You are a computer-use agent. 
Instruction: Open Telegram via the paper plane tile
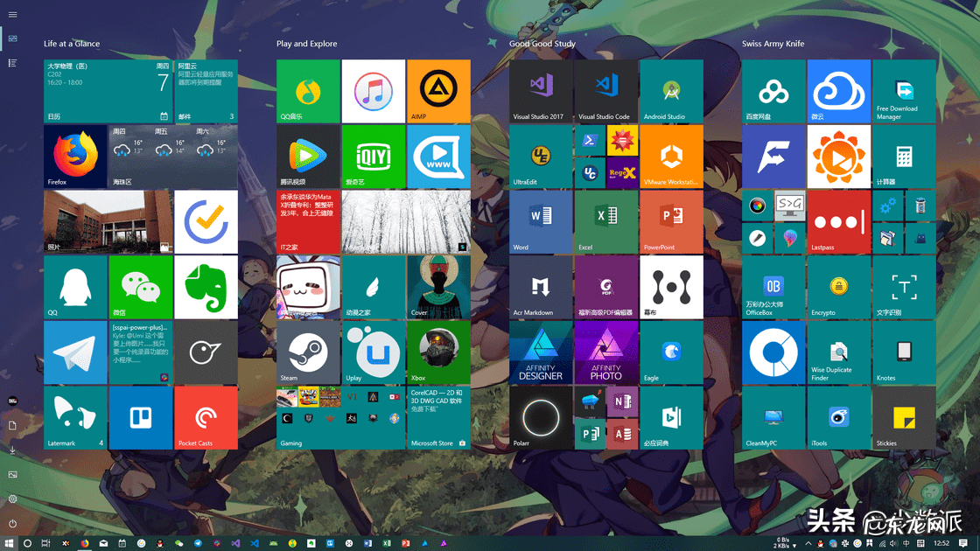75,352
